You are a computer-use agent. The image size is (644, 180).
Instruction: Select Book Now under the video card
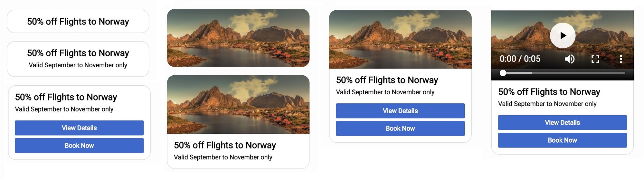click(x=562, y=140)
